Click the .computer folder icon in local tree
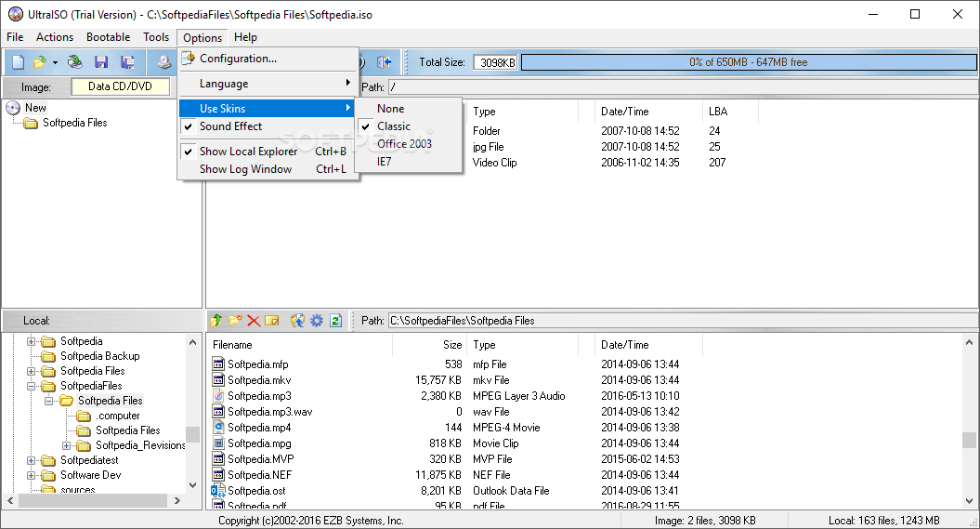Screen dimensions: 980x529 [84, 416]
